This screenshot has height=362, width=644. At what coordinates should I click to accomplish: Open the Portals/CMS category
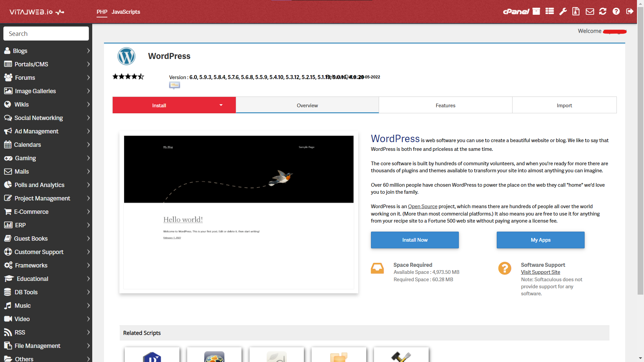(46, 64)
